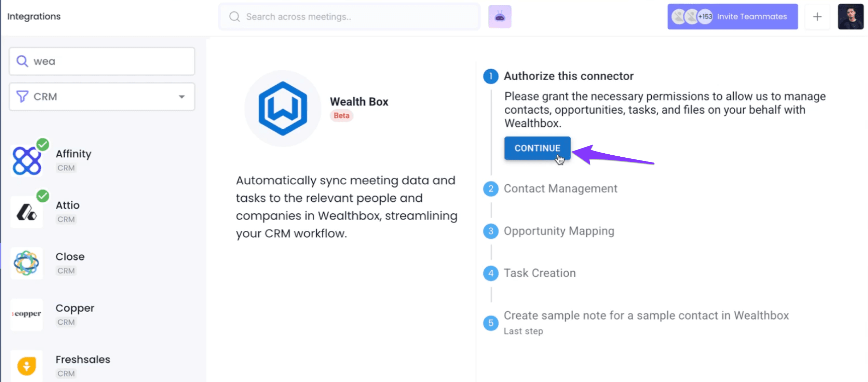Viewport: 868px width, 382px height.
Task: Select step 4 Task Creation
Action: click(530, 273)
